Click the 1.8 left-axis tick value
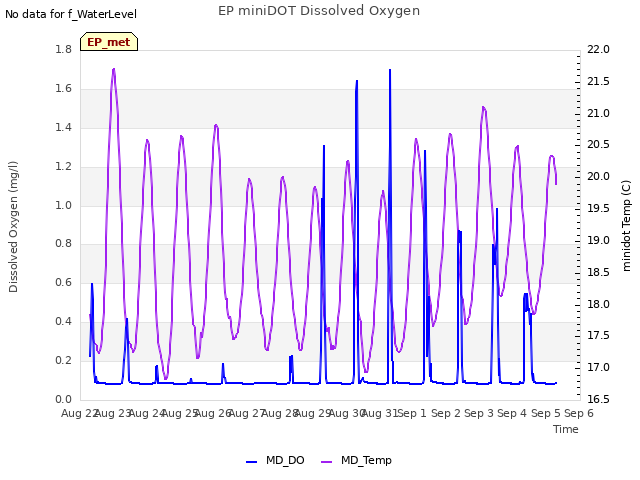Image resolution: width=640 pixels, height=480 pixels. coord(63,49)
